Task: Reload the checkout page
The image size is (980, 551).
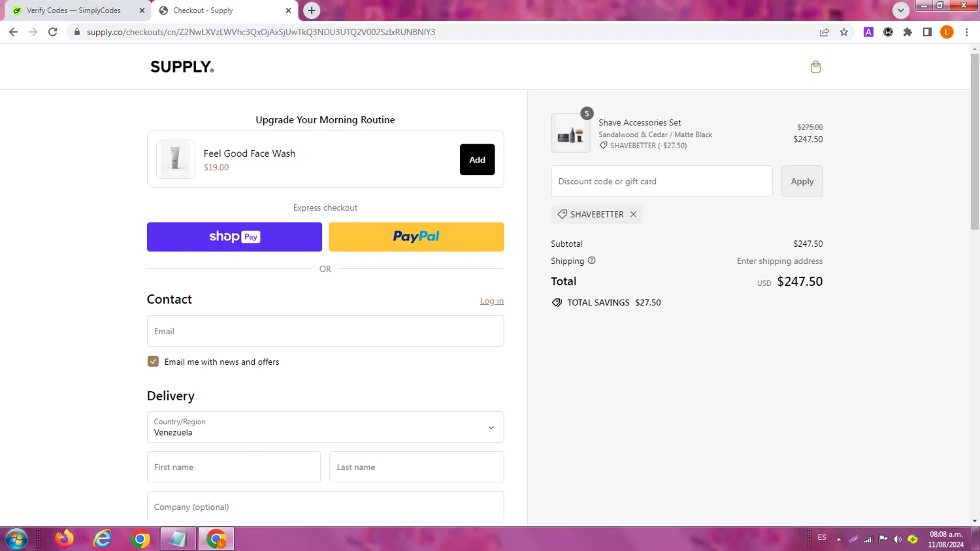Action: coord(53,32)
